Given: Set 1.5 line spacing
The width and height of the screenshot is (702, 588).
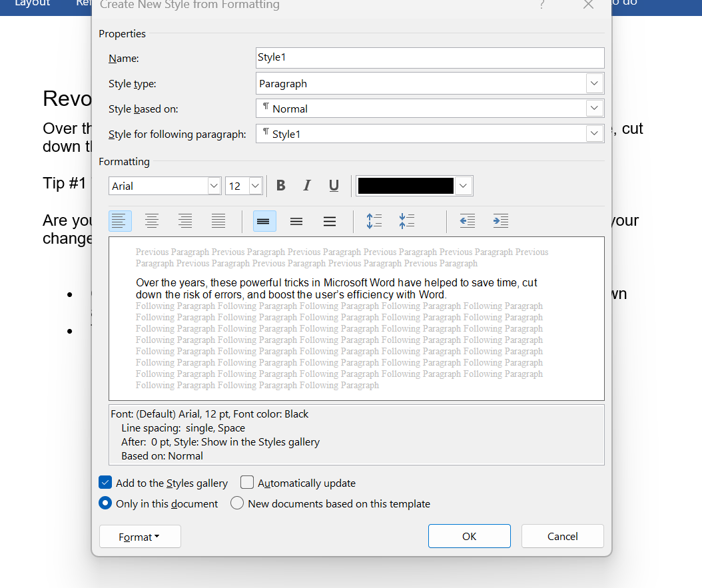Looking at the screenshot, I should click(x=296, y=221).
